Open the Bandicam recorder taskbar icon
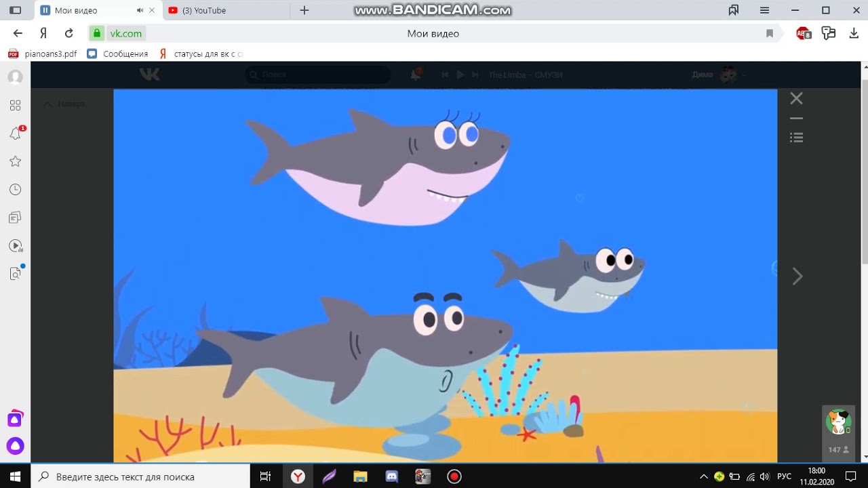 [x=454, y=476]
